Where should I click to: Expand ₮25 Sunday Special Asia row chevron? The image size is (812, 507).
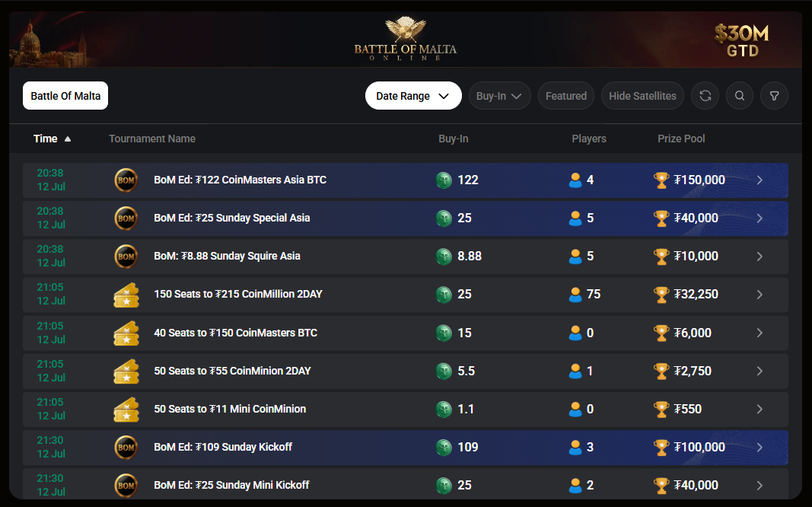click(x=759, y=218)
